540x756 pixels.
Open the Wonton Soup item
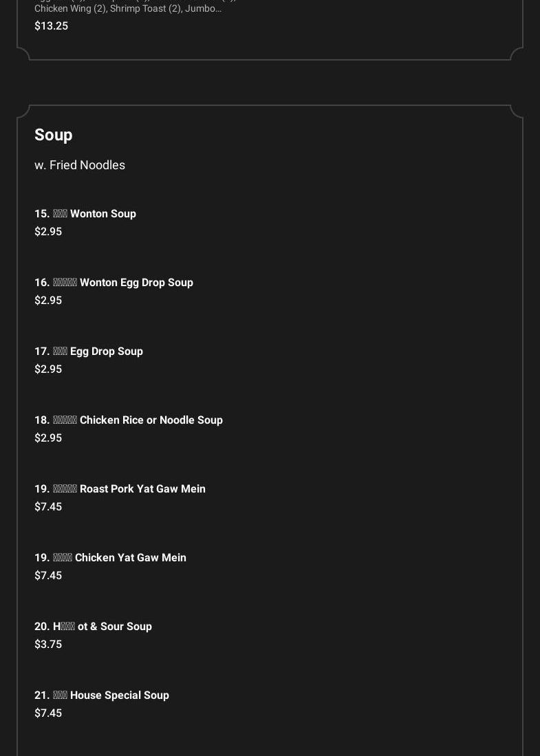click(x=85, y=214)
